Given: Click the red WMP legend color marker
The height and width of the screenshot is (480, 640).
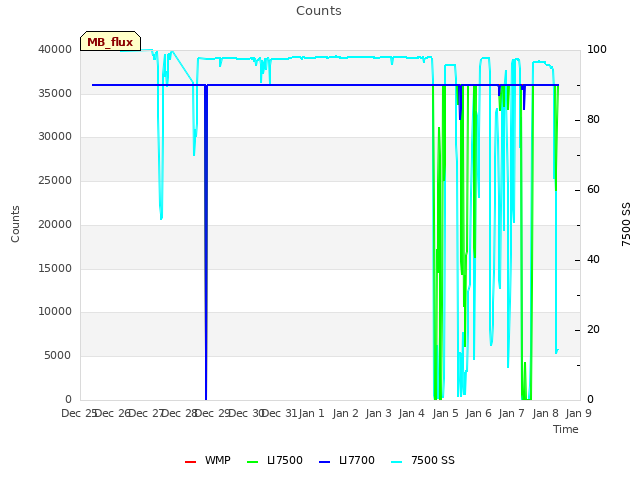Looking at the screenshot, I should (190, 462).
